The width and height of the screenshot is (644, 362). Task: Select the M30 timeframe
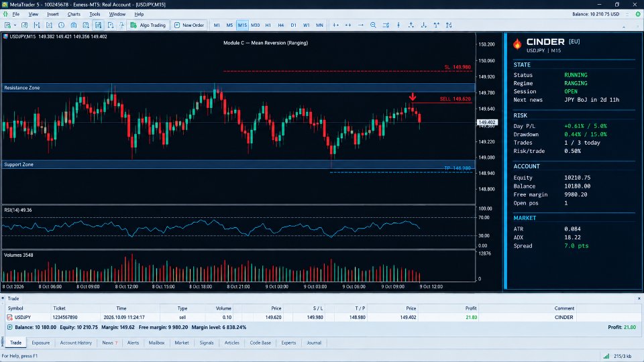click(255, 25)
